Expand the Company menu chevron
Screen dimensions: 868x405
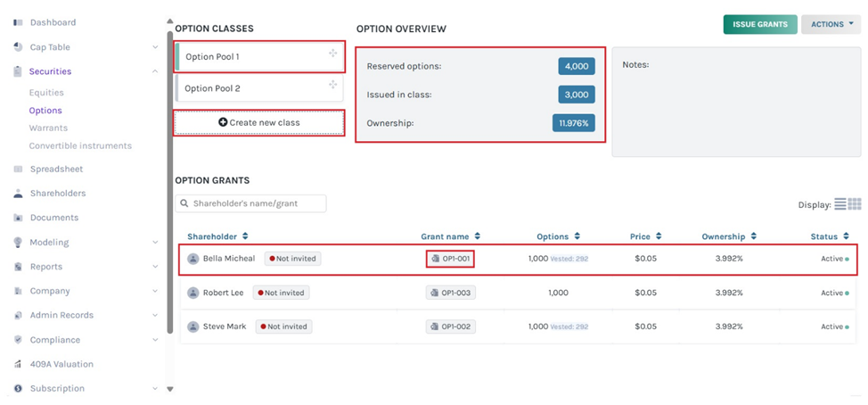pyautogui.click(x=155, y=291)
